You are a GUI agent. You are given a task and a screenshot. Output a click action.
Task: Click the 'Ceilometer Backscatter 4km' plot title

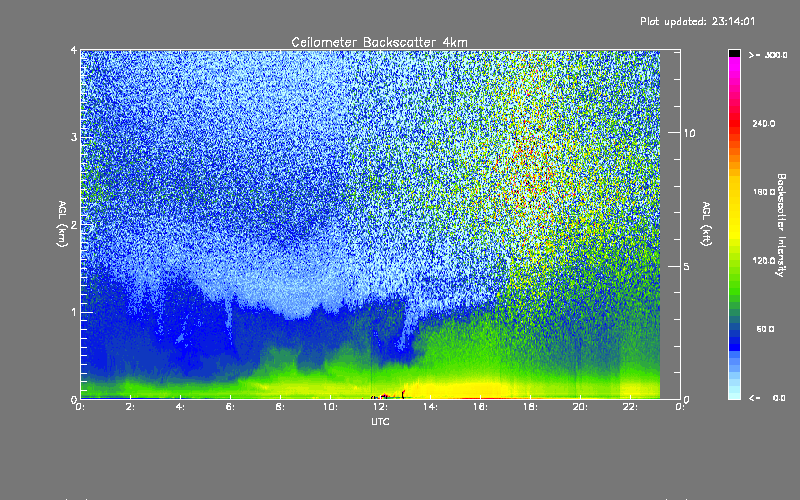pos(379,42)
